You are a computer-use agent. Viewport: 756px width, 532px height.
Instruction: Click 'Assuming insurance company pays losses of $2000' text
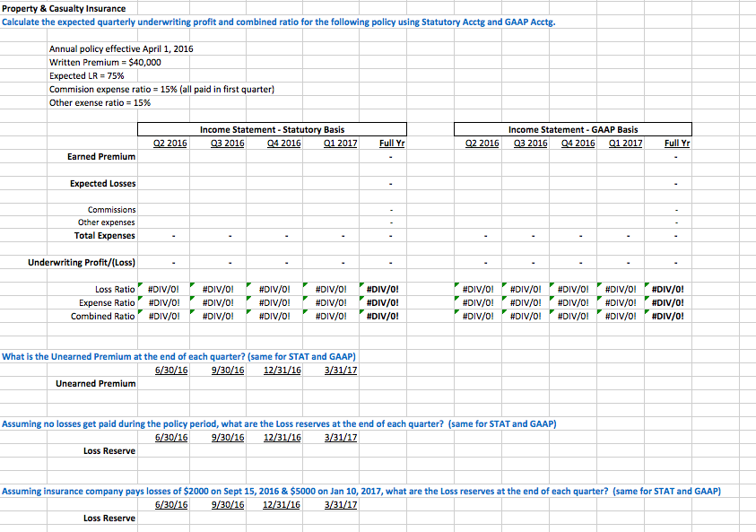[361, 492]
